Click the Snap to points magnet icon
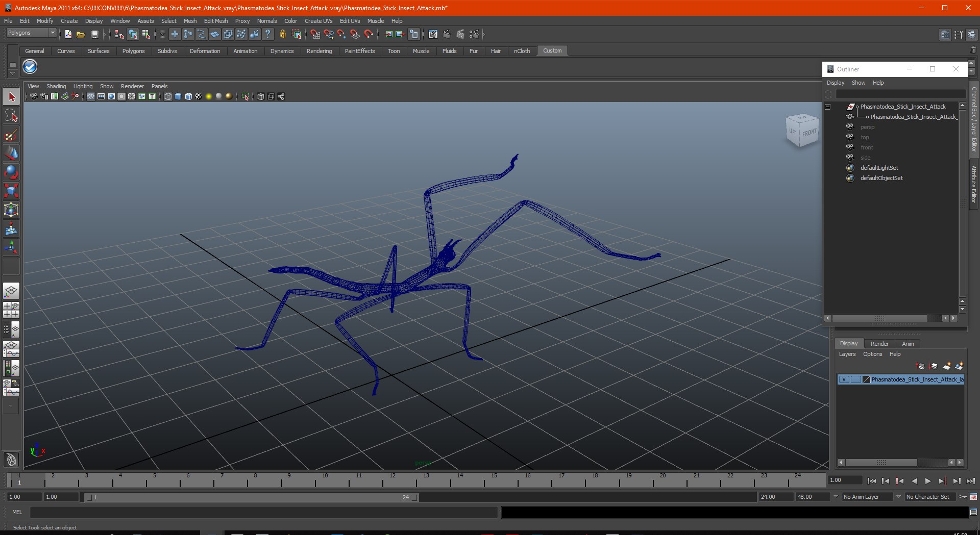 point(341,34)
